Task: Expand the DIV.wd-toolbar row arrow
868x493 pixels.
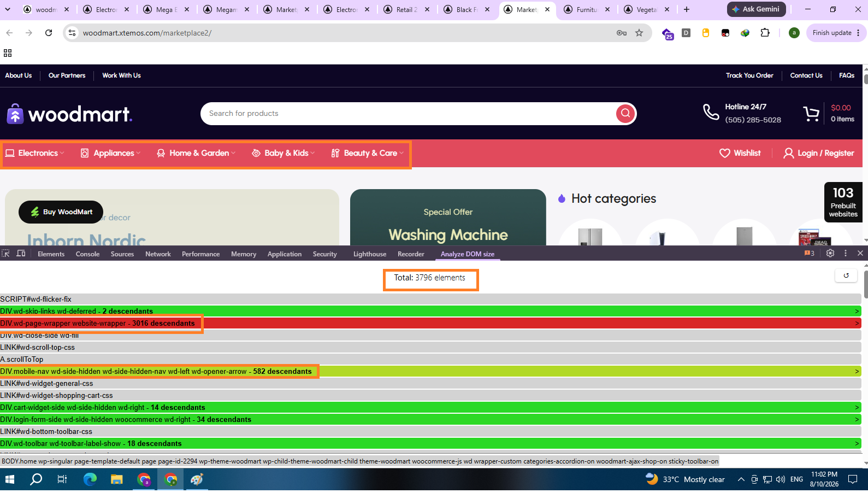Action: pos(857,444)
